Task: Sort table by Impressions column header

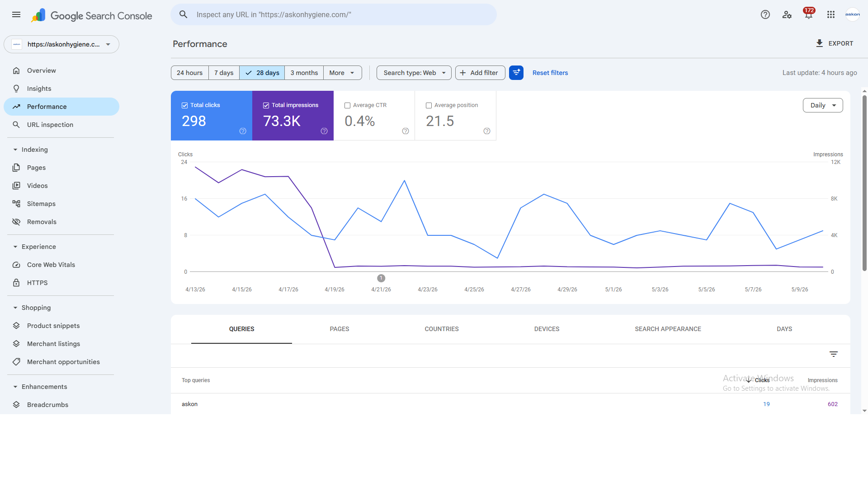Action: (823, 380)
